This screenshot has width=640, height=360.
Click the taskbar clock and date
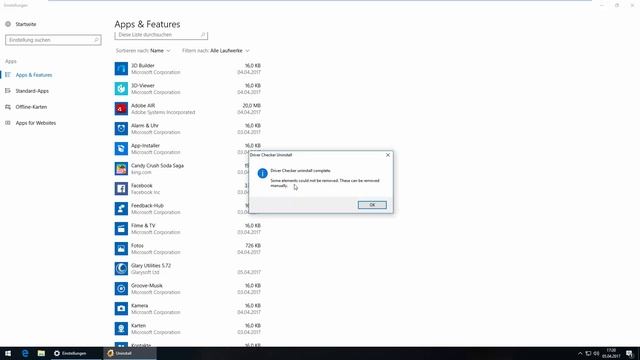tap(611, 353)
